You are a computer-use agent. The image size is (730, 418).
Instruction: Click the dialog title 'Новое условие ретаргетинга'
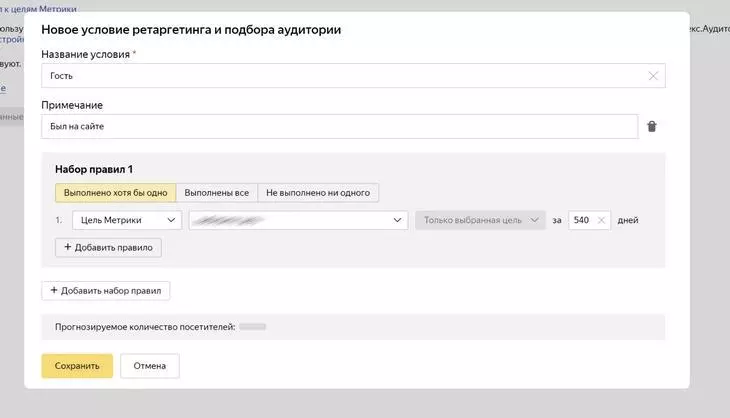coord(191,30)
